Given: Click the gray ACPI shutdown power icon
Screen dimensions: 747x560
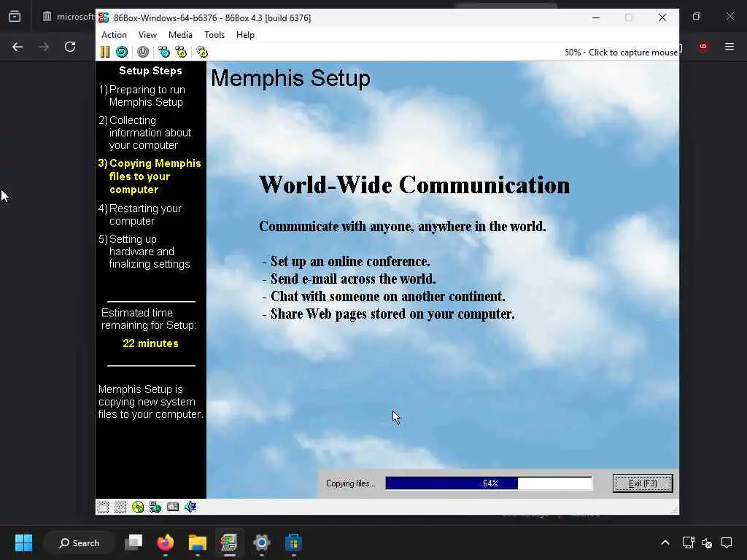Looking at the screenshot, I should tap(143, 52).
